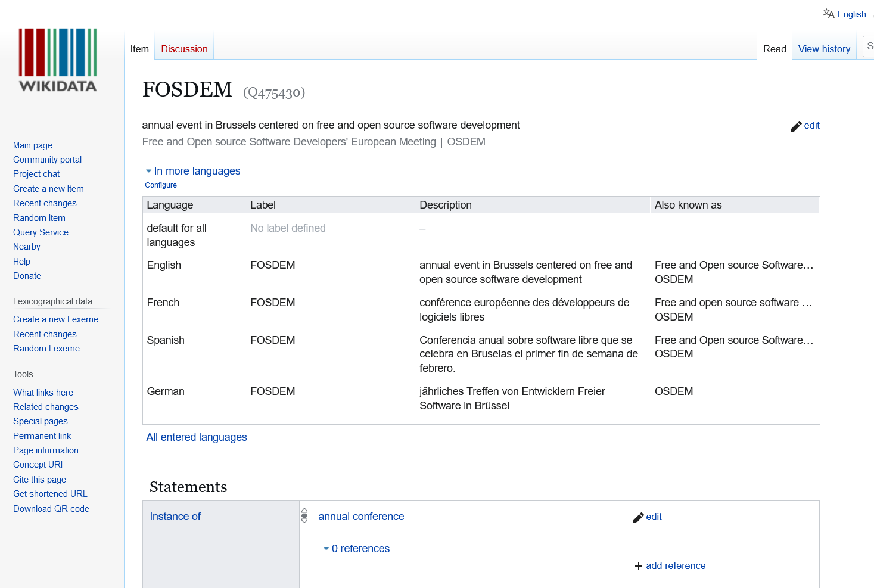Click edit link for annual conference statement
874x588 pixels.
tap(654, 517)
